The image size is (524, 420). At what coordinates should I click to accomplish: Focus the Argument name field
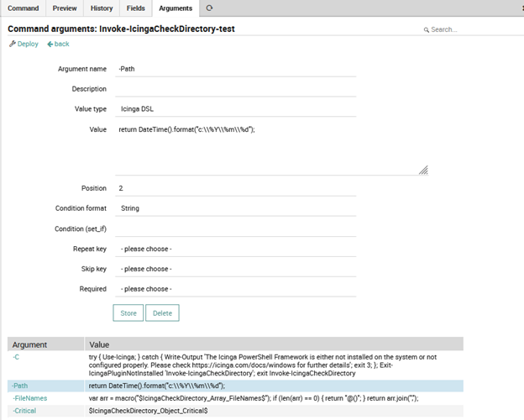tap(236, 69)
